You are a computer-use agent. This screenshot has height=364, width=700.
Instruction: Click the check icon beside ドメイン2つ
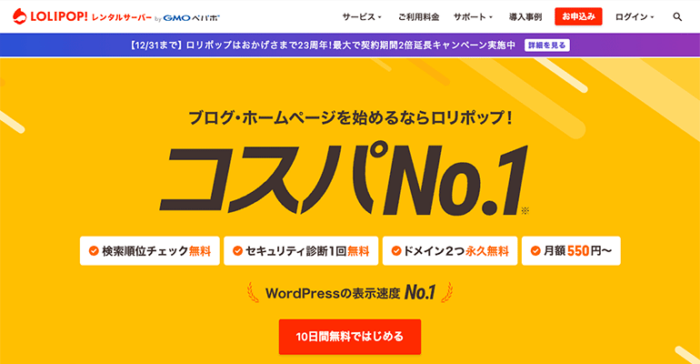[396, 251]
